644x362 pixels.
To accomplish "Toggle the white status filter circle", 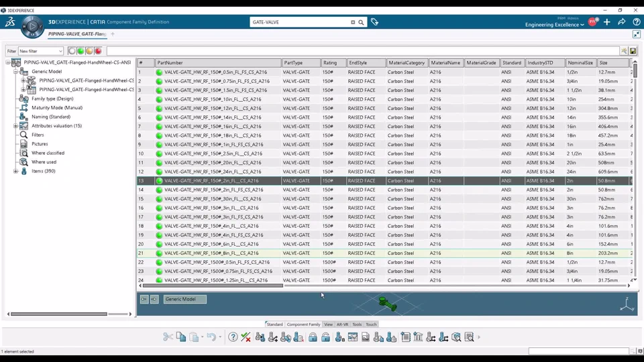I will 72,51.
